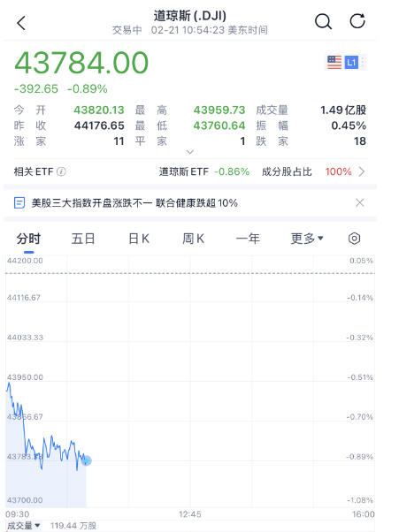Open the search magnifier icon
Viewport: 399px width, 532px height.
(x=323, y=22)
